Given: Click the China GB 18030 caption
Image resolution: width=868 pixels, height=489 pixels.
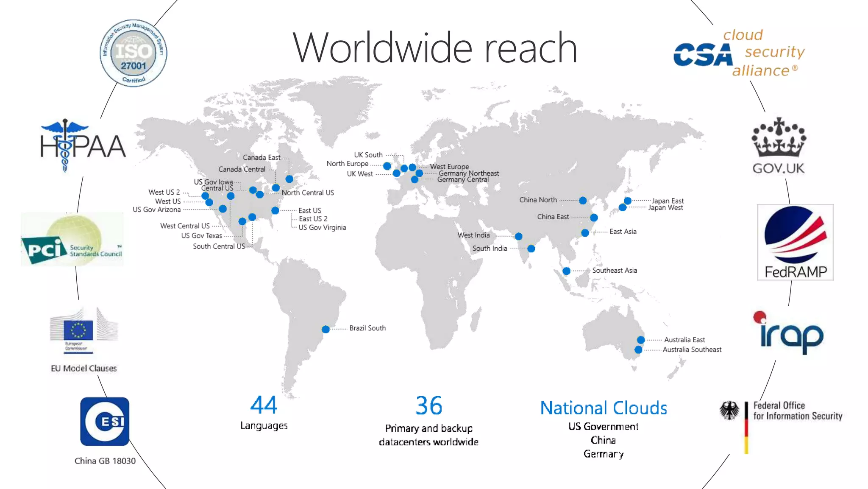Looking at the screenshot, I should click(105, 461).
